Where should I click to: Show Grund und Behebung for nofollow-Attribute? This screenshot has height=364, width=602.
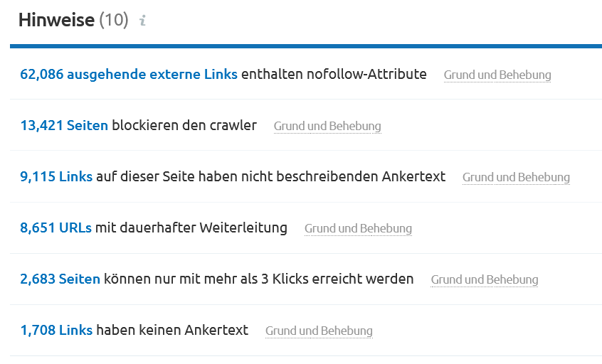(497, 75)
